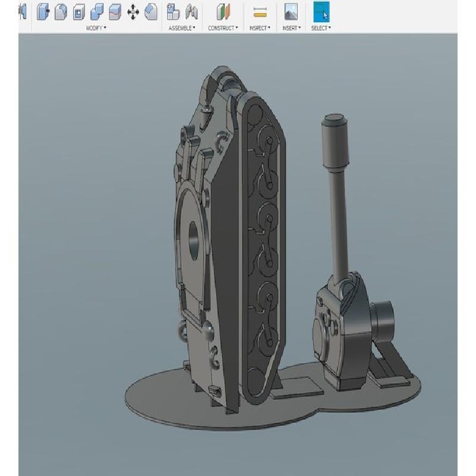
Task: Click the Construct plane icon
Action: pyautogui.click(x=223, y=12)
